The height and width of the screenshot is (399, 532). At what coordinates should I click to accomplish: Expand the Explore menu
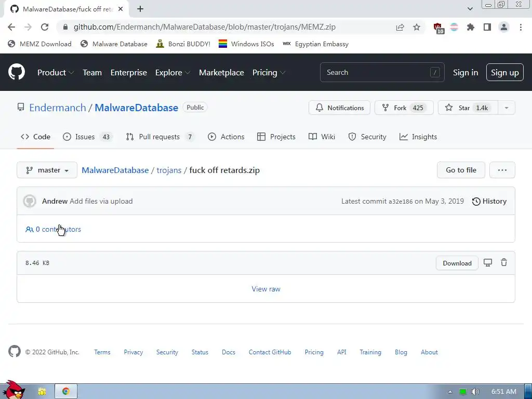coord(172,73)
